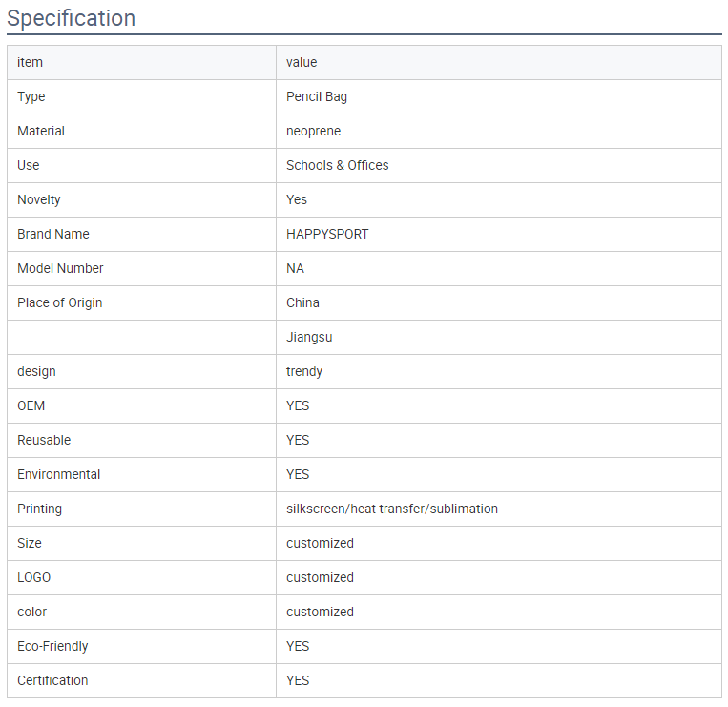Click the Model Number label
This screenshot has height=707, width=728.
(x=60, y=268)
